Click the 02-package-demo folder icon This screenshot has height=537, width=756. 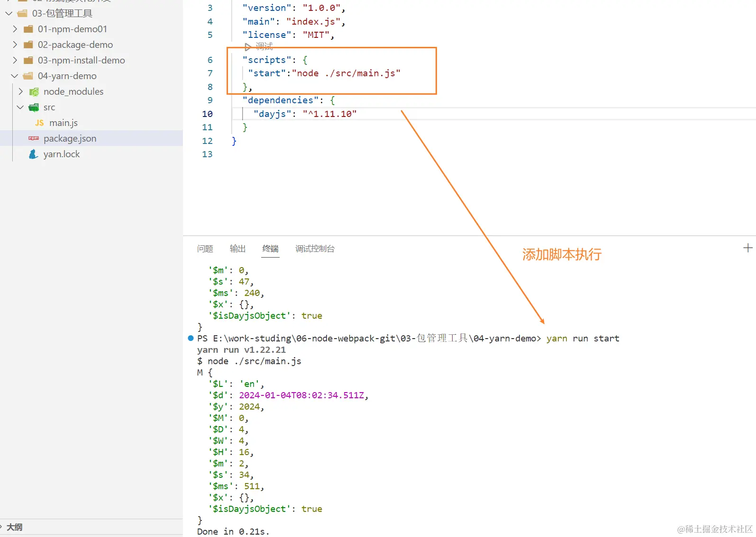[x=28, y=45]
